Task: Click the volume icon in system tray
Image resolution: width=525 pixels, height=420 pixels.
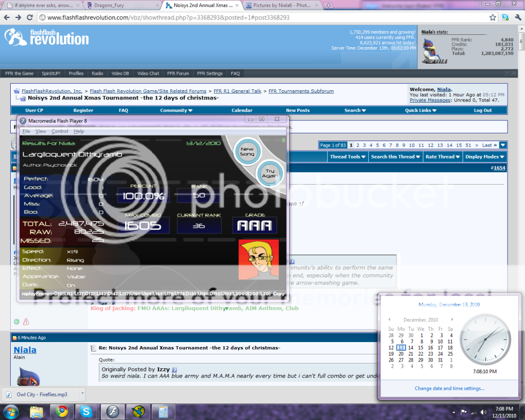Action: coord(482,412)
